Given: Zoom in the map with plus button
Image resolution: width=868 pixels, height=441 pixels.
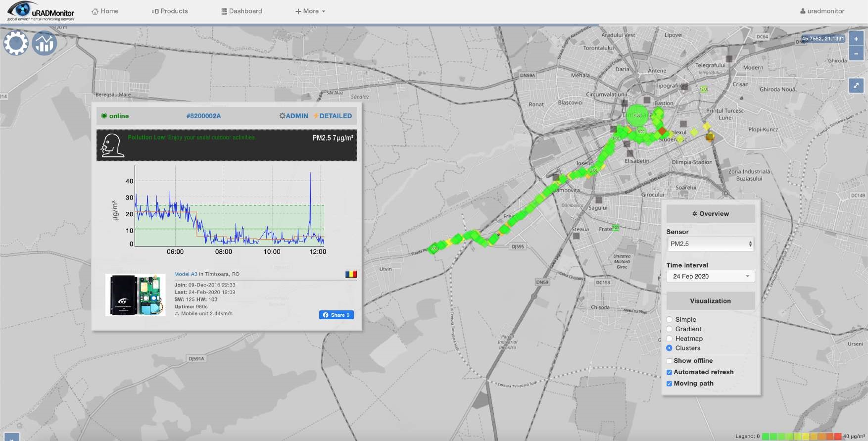Looking at the screenshot, I should [x=856, y=39].
